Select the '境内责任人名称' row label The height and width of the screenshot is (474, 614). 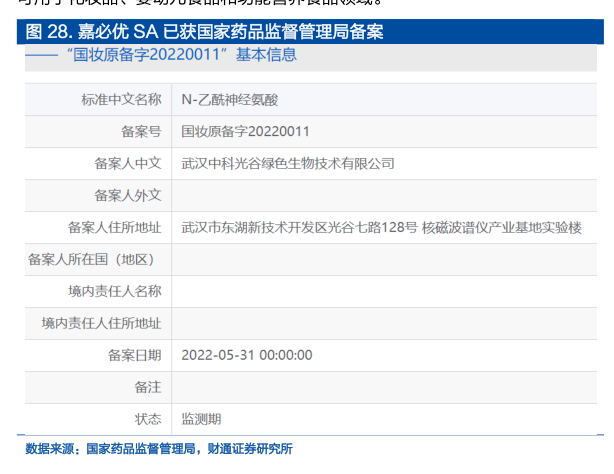(x=113, y=291)
